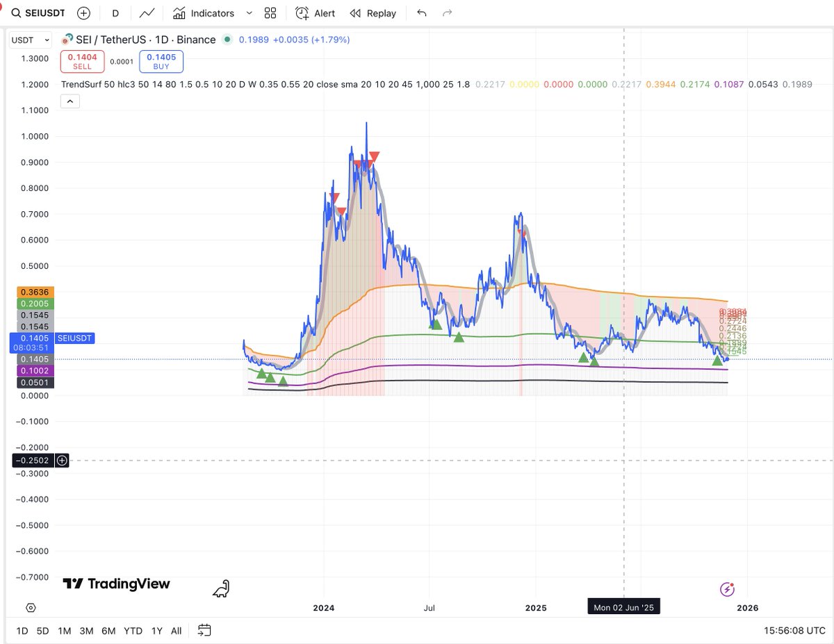
Task: Click the undo arrow icon
Action: 422,13
